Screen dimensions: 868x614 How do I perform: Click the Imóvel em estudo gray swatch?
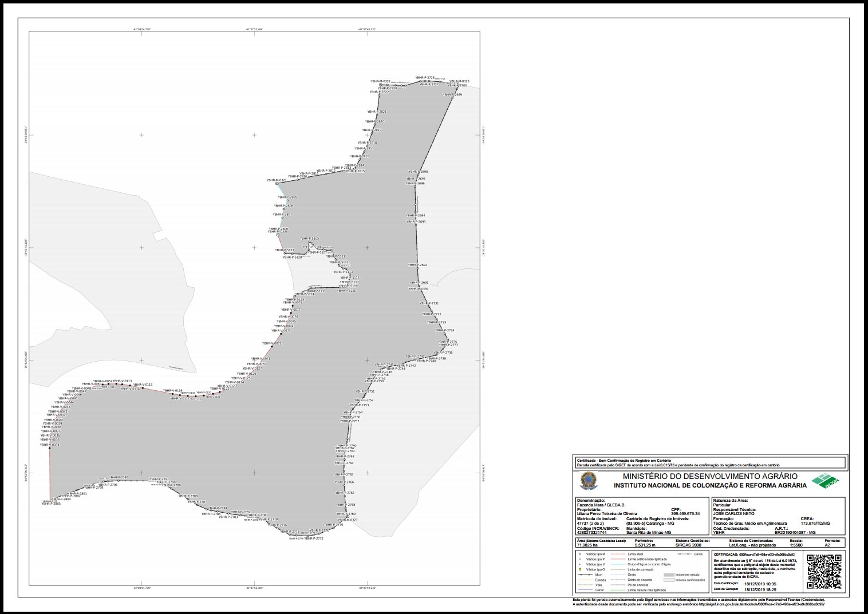(669, 575)
